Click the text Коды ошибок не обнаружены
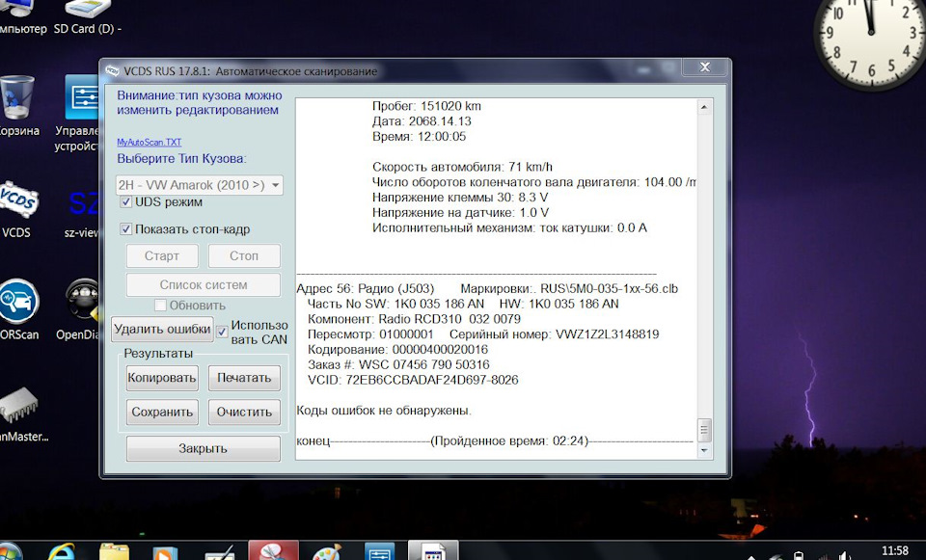Viewport: 926px width, 560px height. coord(384,411)
